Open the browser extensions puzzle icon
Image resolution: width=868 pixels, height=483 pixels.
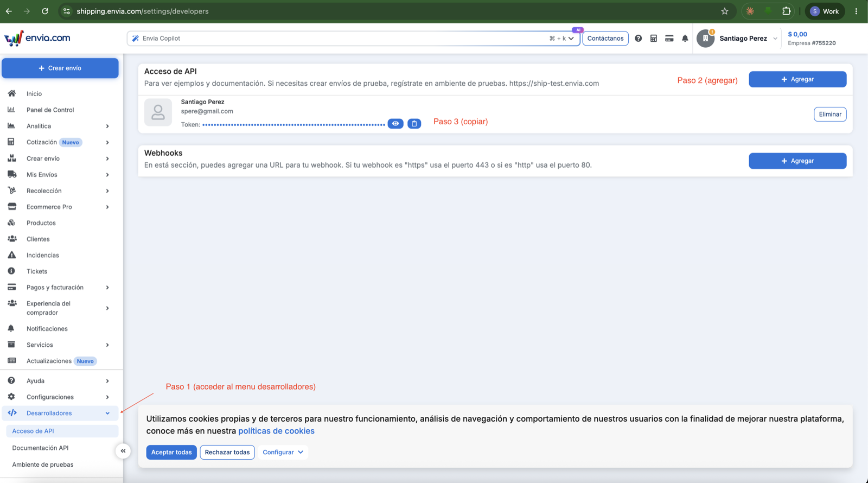coord(786,11)
